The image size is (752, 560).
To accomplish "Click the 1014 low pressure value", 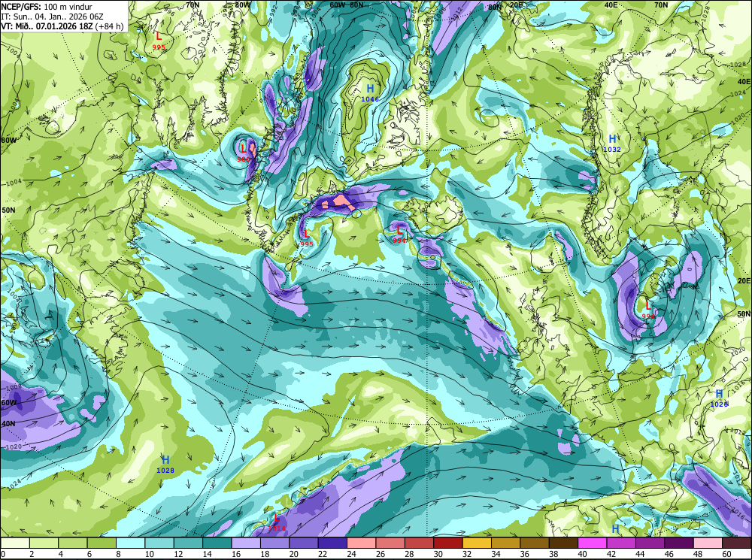I will (x=277, y=528).
